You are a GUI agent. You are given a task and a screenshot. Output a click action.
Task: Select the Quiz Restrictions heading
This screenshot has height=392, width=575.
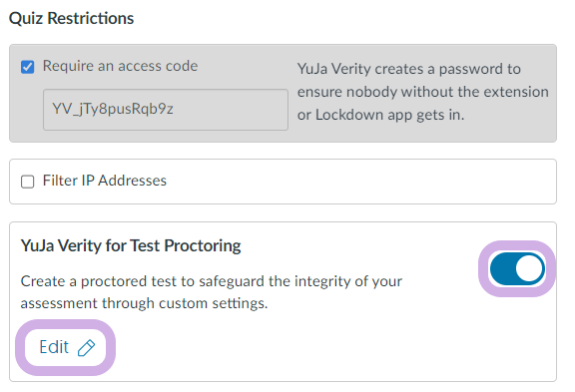click(x=72, y=18)
